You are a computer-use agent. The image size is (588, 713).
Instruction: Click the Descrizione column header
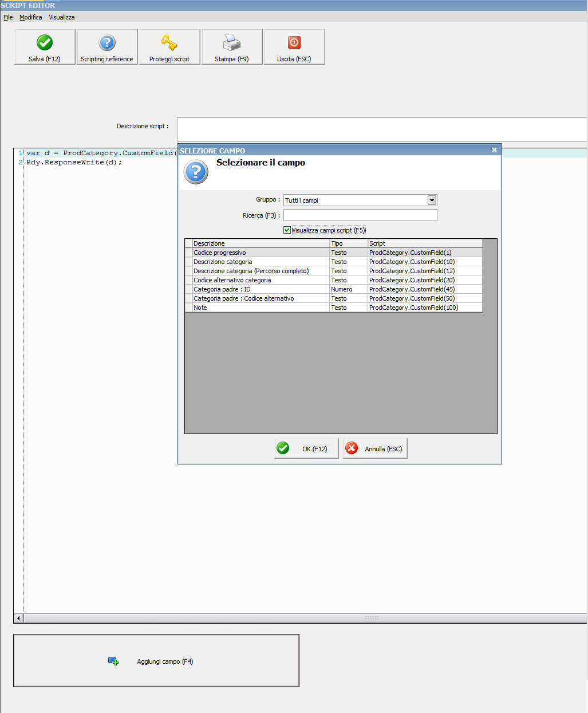[261, 243]
